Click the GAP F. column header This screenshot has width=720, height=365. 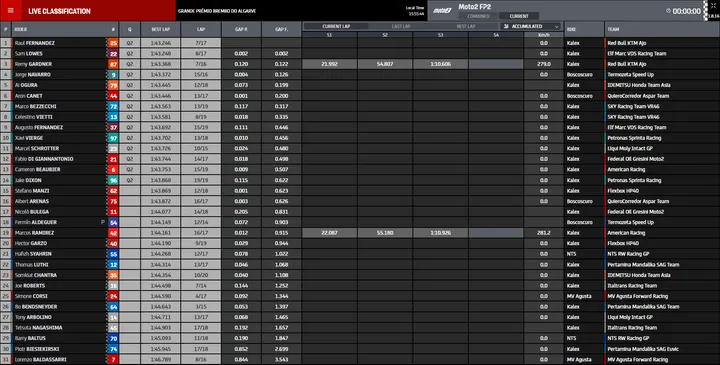281,29
